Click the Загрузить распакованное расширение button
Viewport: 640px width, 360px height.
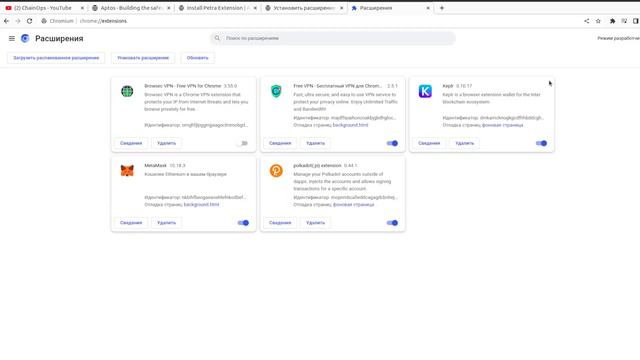pos(56,58)
